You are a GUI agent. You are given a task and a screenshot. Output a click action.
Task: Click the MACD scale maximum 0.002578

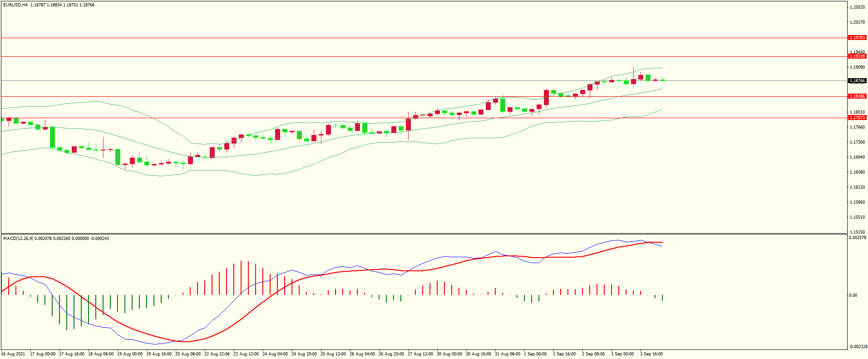coord(858,238)
